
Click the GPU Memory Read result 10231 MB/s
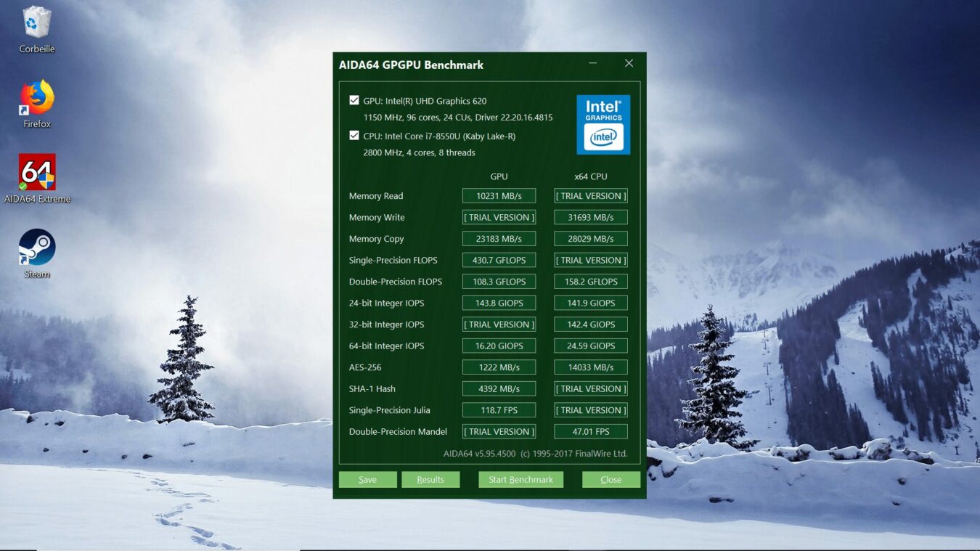[x=499, y=196]
